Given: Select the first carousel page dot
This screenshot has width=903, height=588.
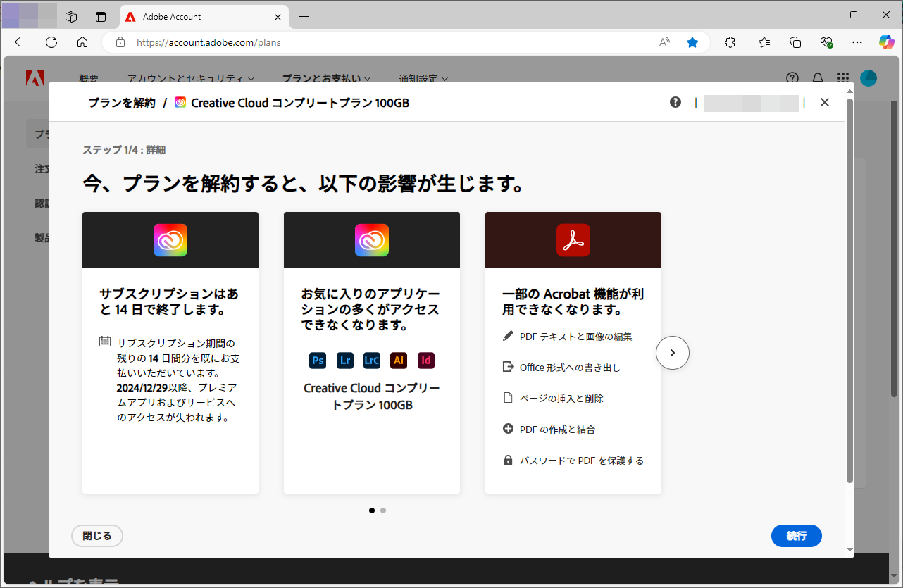Looking at the screenshot, I should [x=372, y=511].
